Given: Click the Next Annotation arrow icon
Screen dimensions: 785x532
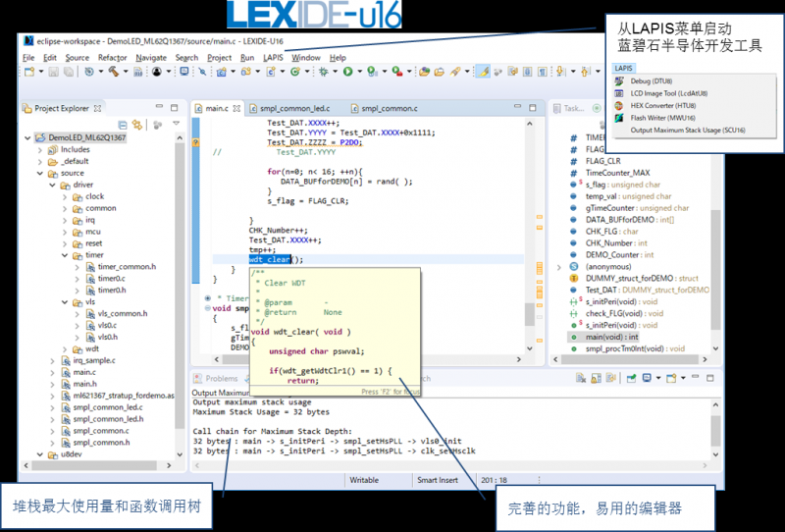Looking at the screenshot, I should pos(560,72).
